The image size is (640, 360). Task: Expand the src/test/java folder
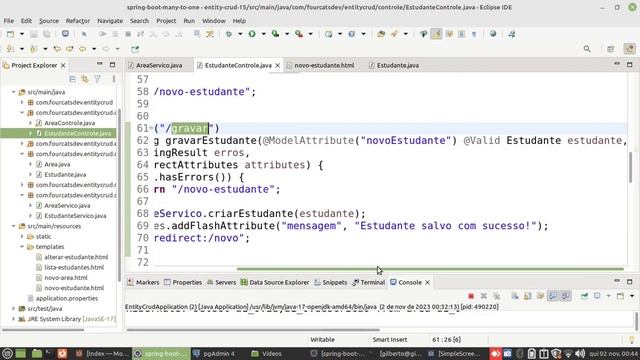(x=13, y=309)
